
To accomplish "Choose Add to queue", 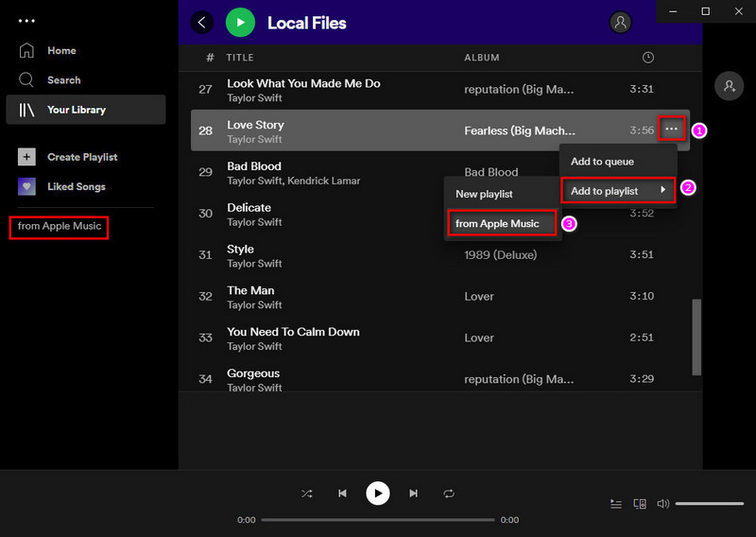I will click(x=619, y=162).
